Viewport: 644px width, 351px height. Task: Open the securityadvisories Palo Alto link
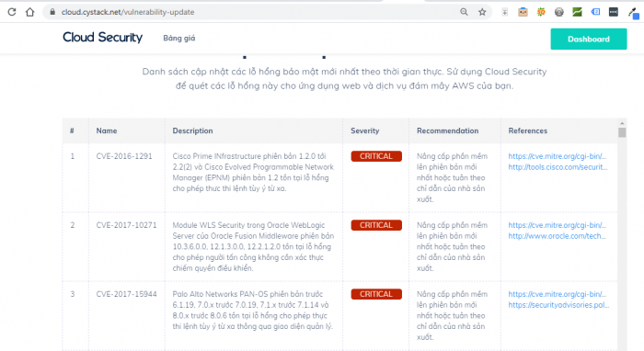coord(558,305)
